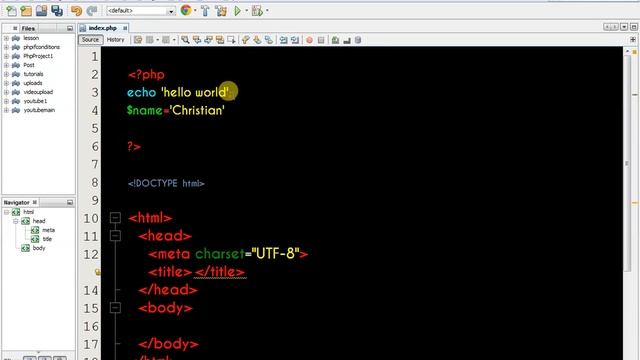Maximize the editor window with top-right icon
Screen dimensions: 640x360
click(633, 27)
